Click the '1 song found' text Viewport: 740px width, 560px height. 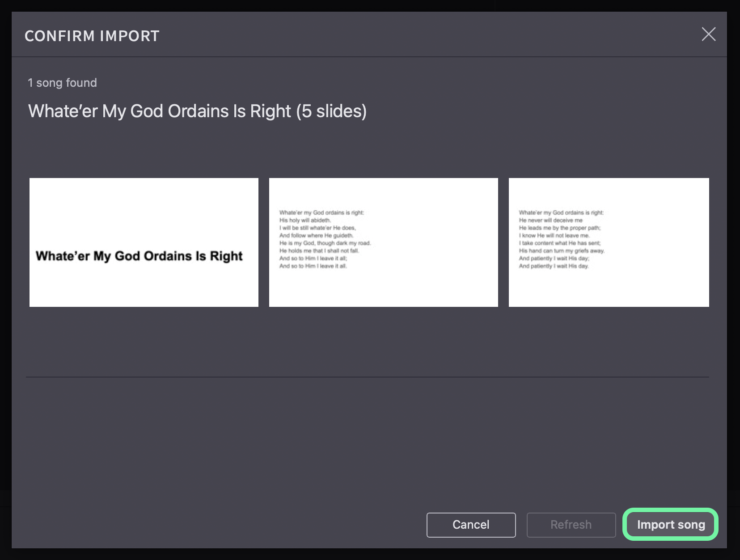(x=62, y=83)
